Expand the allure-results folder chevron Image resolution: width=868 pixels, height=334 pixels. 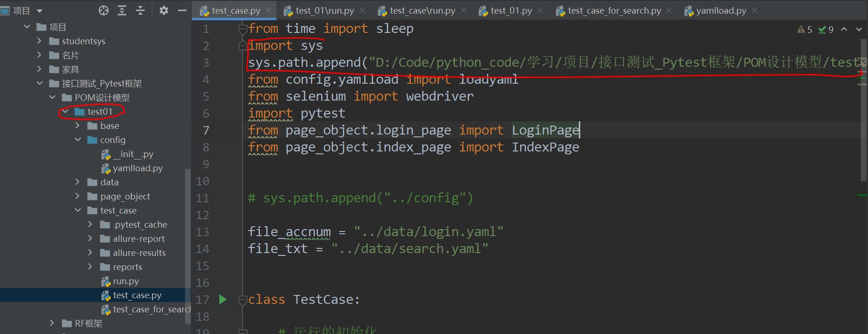coord(90,253)
